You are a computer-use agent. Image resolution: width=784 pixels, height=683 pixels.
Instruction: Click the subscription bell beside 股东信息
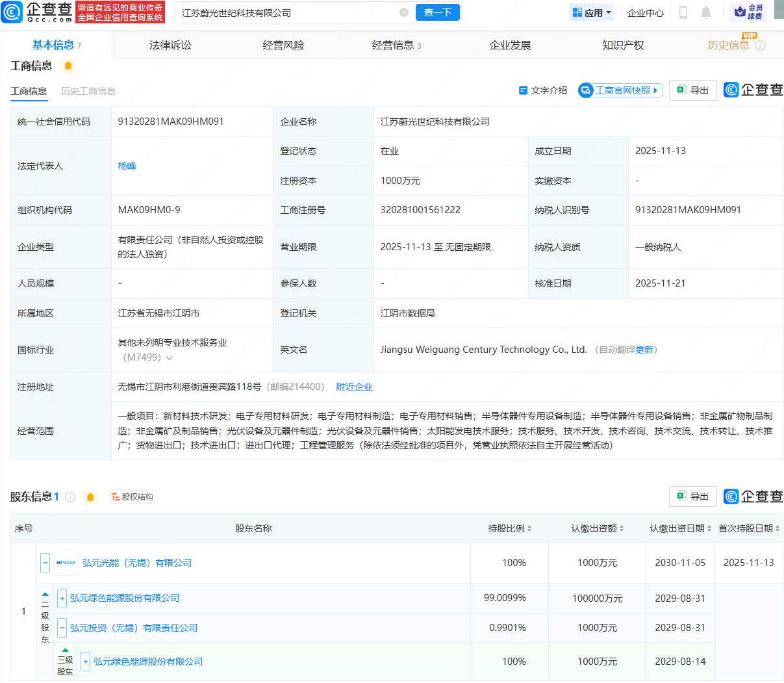(x=90, y=496)
